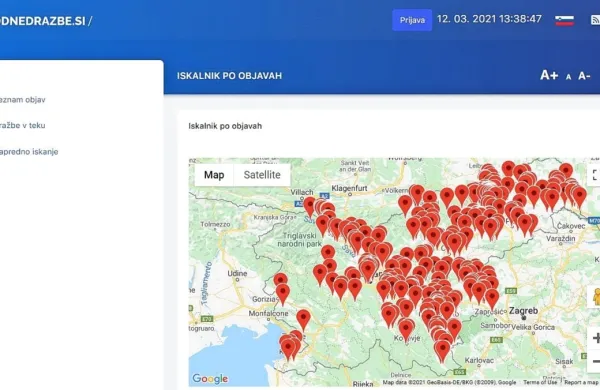Select the Street View pegman

[x=595, y=297]
